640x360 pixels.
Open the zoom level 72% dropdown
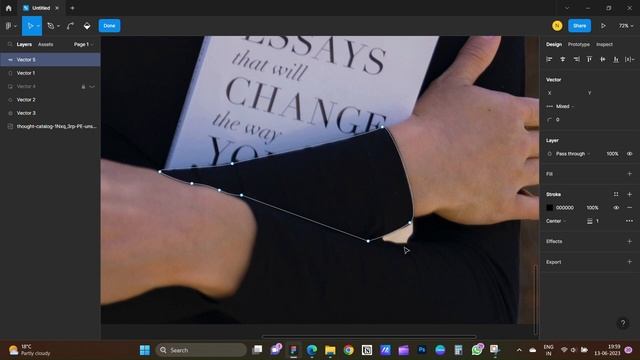pyautogui.click(x=626, y=26)
